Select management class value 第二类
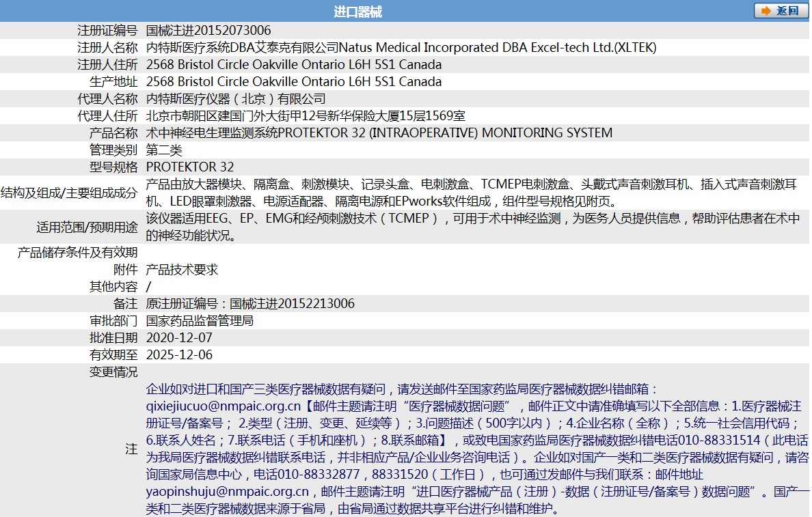 164,150
